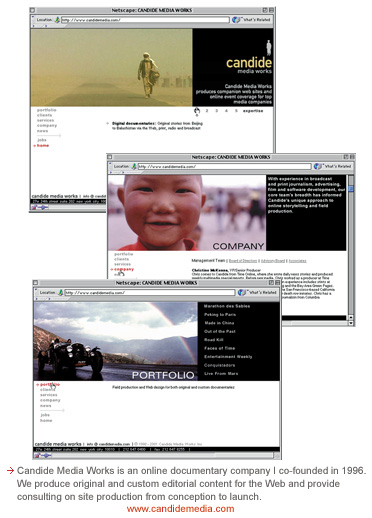The image size is (372, 518).
Task: Click the What's Related globe icon in the Portfolio window
Action: click(x=242, y=292)
